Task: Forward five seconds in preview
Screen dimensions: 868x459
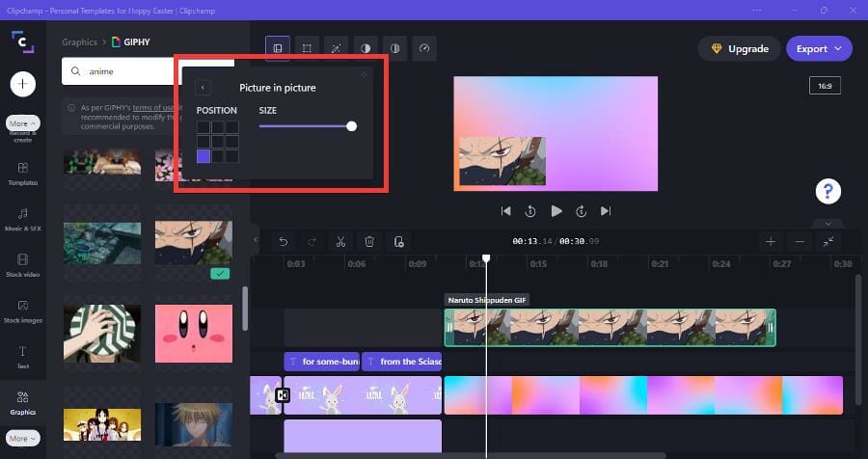Action: [x=581, y=211]
